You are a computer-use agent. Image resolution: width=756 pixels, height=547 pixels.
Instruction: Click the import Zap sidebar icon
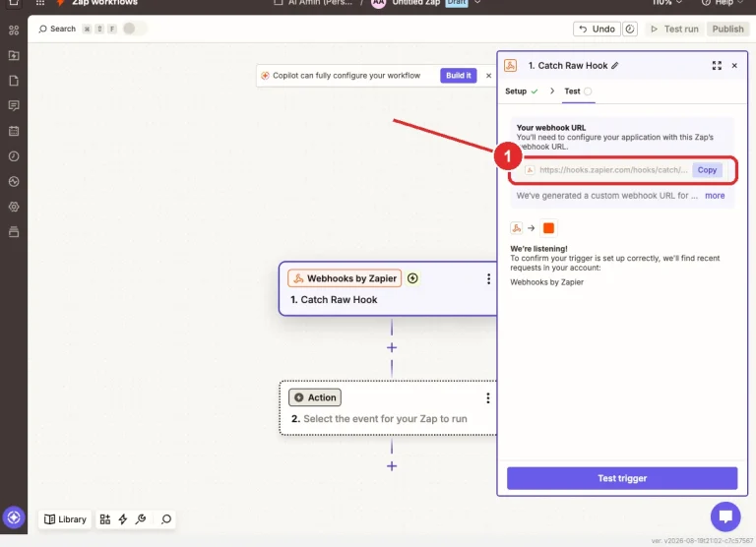coord(14,55)
